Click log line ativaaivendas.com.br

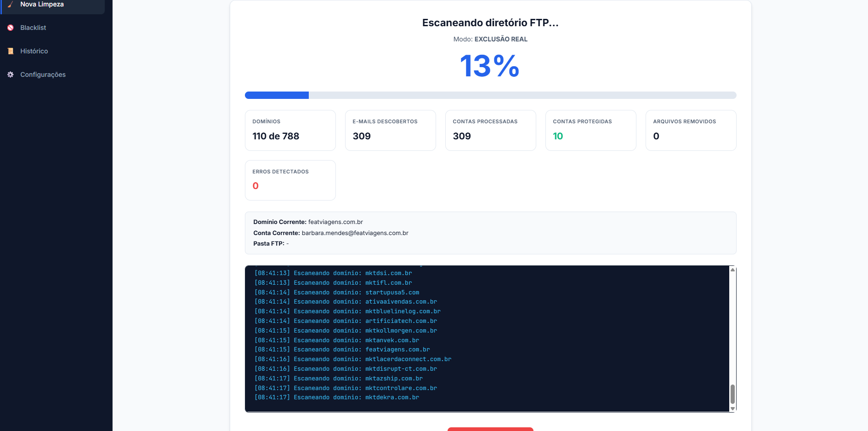(x=346, y=302)
